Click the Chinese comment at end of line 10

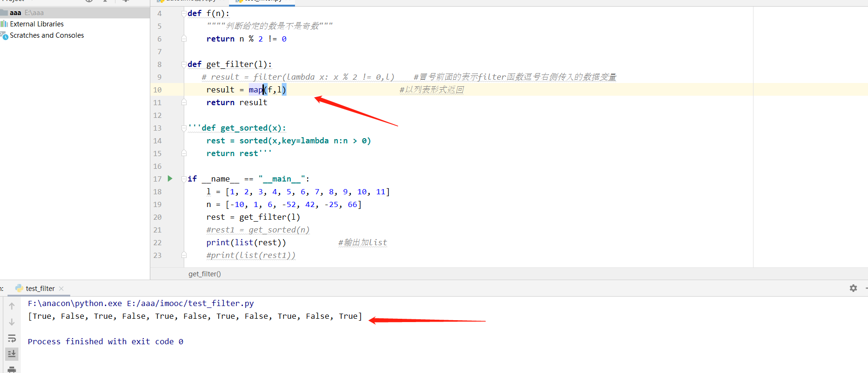click(x=432, y=90)
